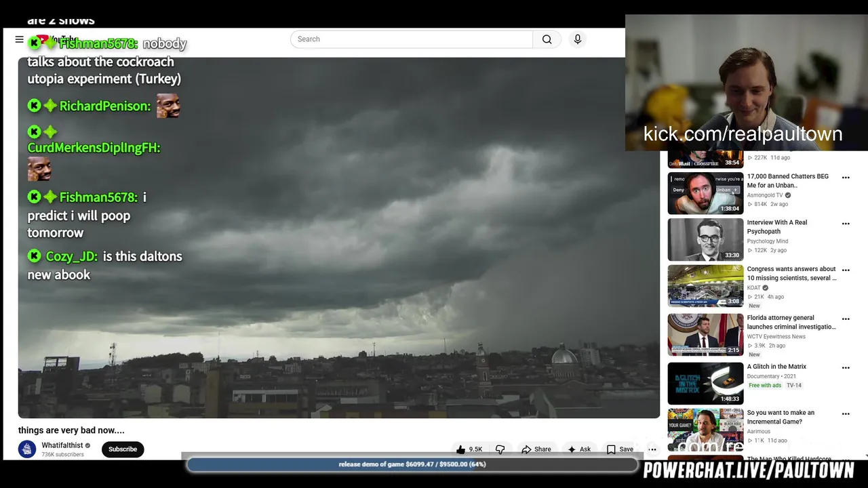Click Fishman5678 'i predict i will poop' chat name
Viewport: 868px width, 488px height.
tap(98, 197)
